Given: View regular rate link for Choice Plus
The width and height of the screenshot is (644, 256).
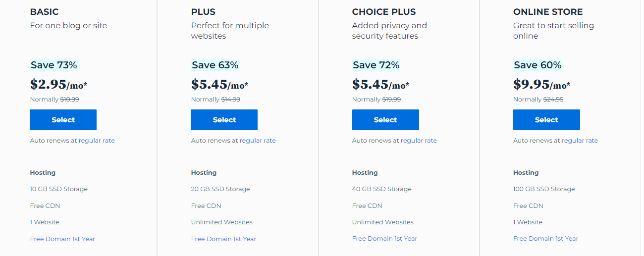Looking at the screenshot, I should [x=419, y=141].
